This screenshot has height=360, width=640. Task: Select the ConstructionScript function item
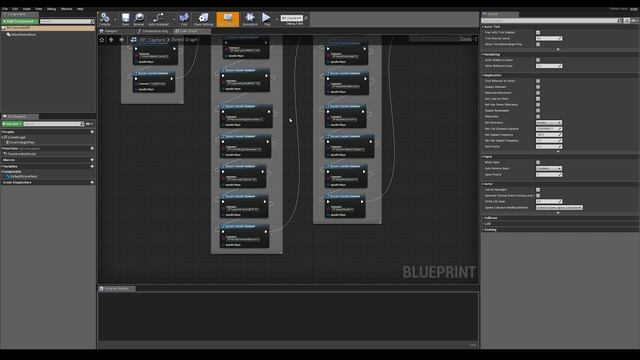[x=20, y=154]
